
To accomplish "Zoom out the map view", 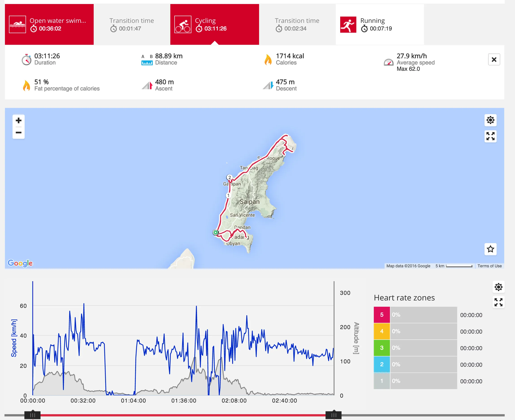I will coord(18,133).
